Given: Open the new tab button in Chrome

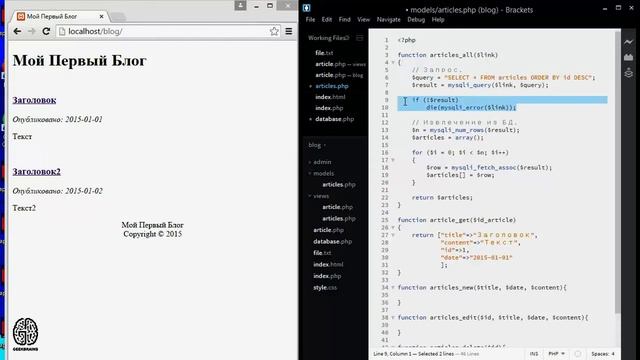Looking at the screenshot, I should pyautogui.click(x=118, y=17).
